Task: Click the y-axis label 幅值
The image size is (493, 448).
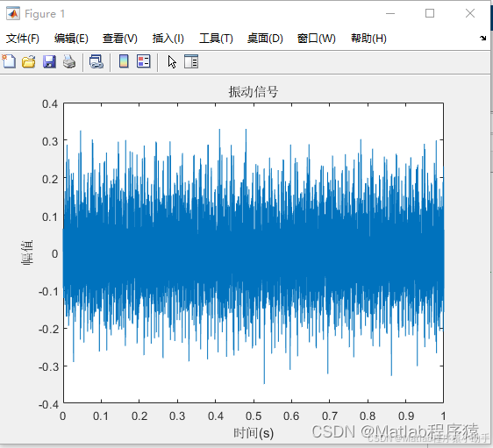Action: [x=27, y=252]
